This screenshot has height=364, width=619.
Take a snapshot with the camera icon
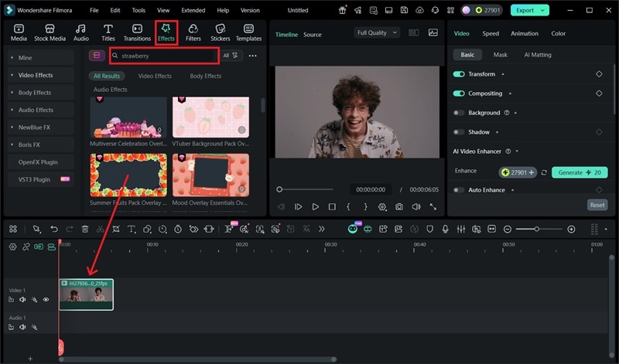click(399, 206)
